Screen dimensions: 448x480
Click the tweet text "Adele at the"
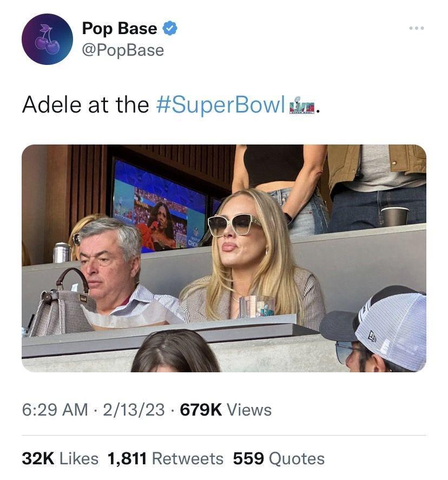pos(85,104)
